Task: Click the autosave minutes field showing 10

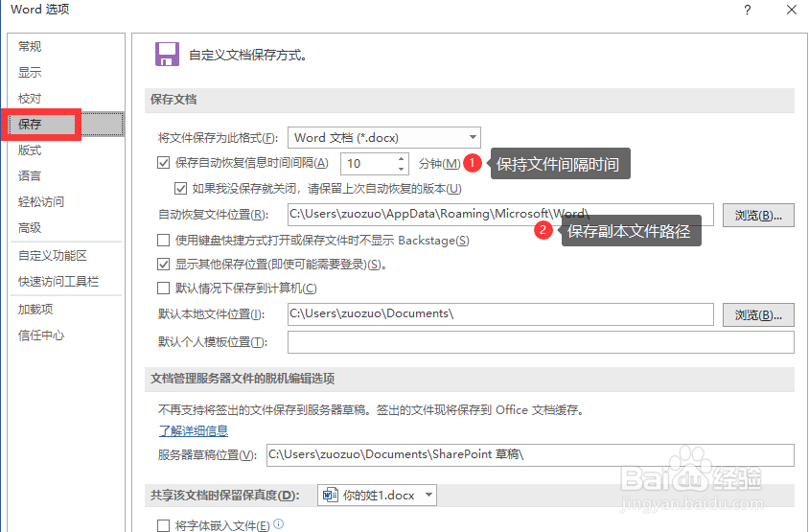Action: [368, 164]
